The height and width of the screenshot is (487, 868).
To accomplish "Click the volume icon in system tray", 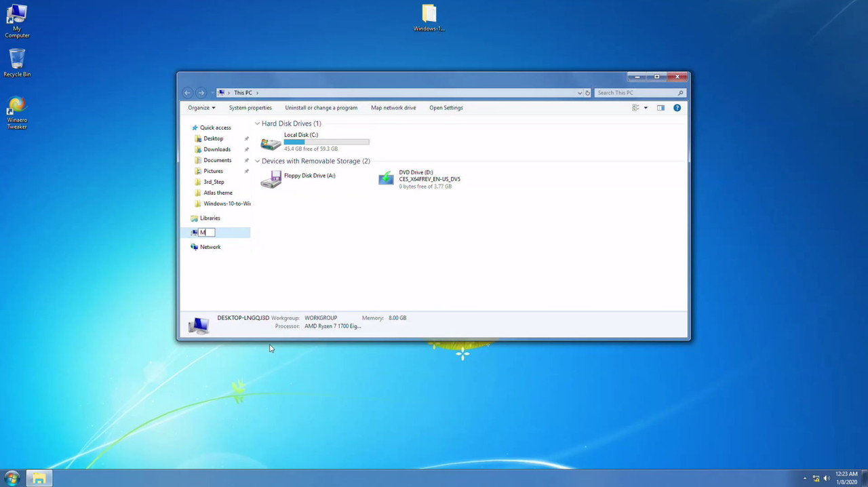I will 826,478.
